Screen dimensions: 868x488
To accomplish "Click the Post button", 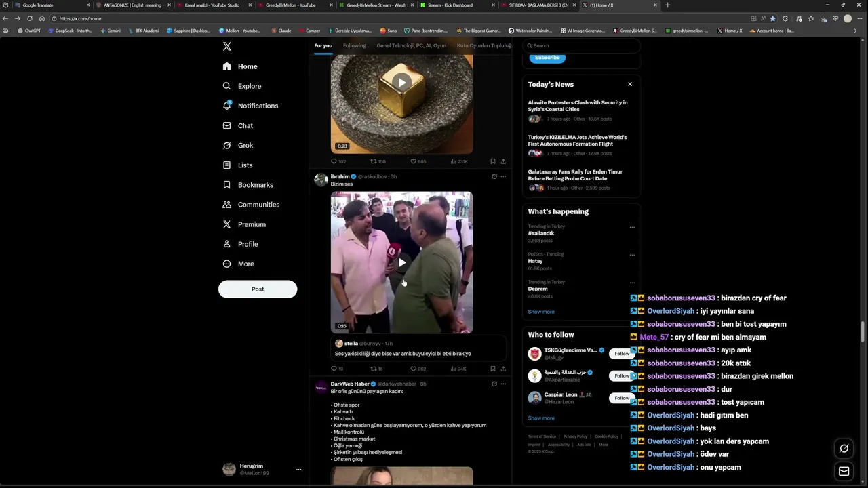I will (x=258, y=289).
